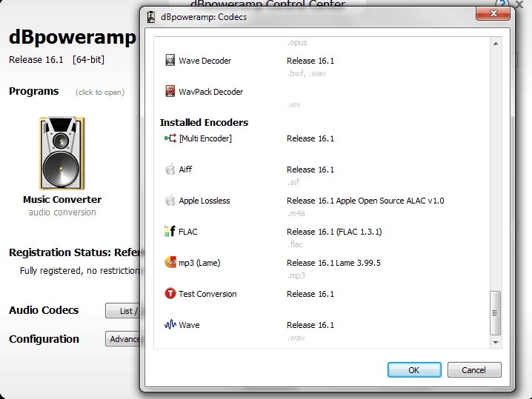The image size is (532, 399).
Task: Click the '.mp3' extension text
Action: click(x=296, y=275)
